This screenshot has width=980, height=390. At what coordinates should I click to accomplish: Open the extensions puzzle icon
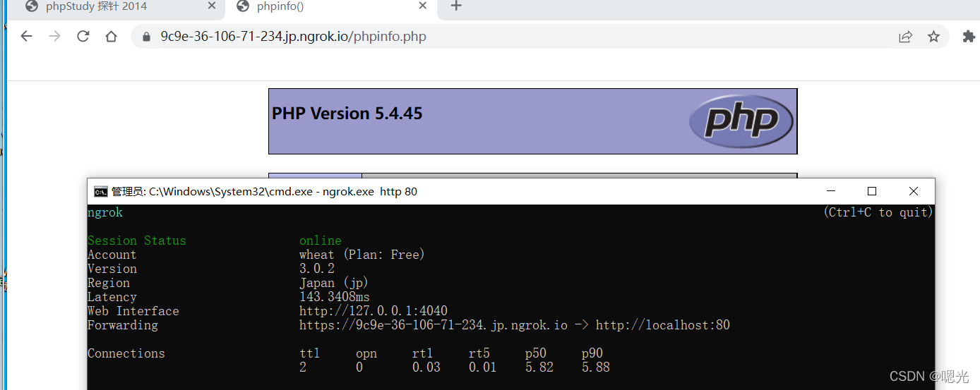(x=969, y=37)
